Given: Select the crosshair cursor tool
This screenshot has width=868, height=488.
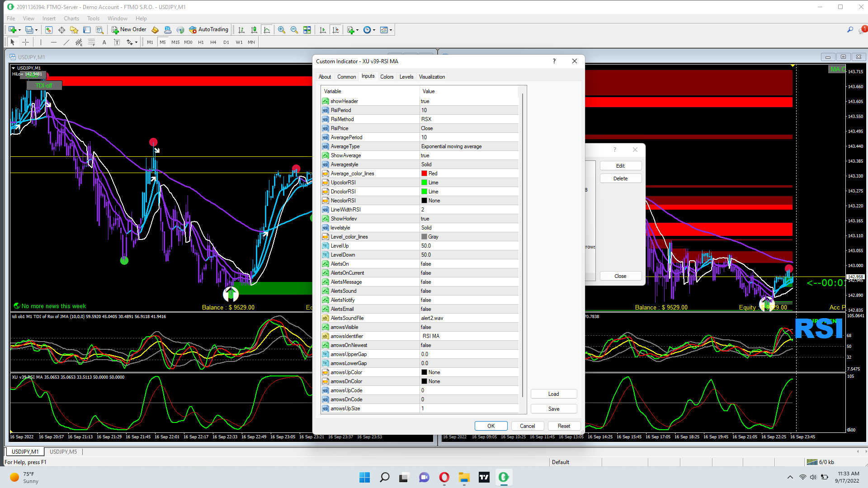Looking at the screenshot, I should 26,42.
